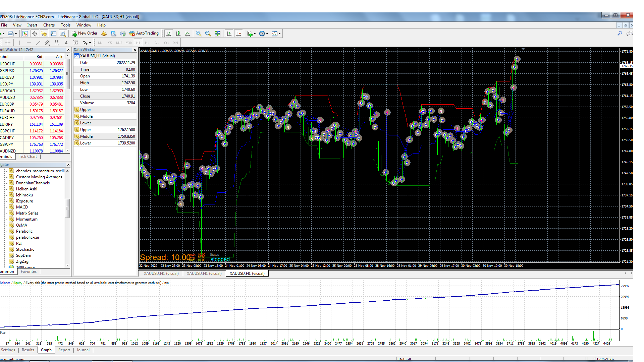Zoom out on the chart
The width and height of the screenshot is (644, 362).
click(208, 34)
